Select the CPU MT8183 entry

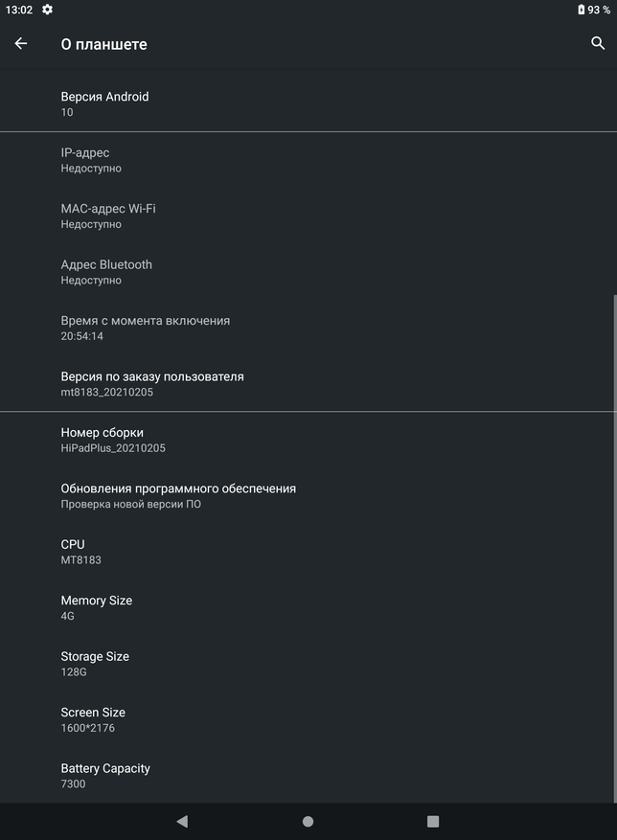[308, 552]
